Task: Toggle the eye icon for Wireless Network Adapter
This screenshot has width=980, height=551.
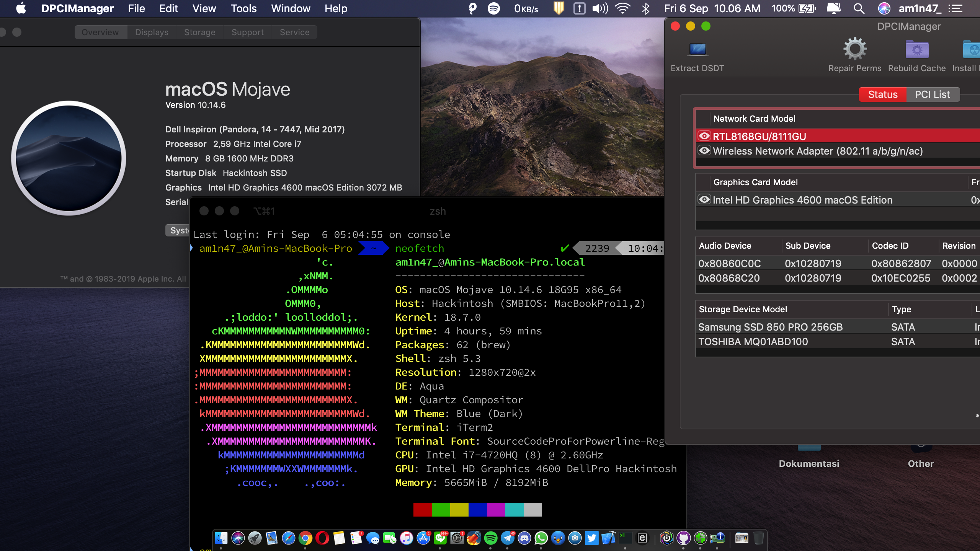Action: tap(704, 150)
